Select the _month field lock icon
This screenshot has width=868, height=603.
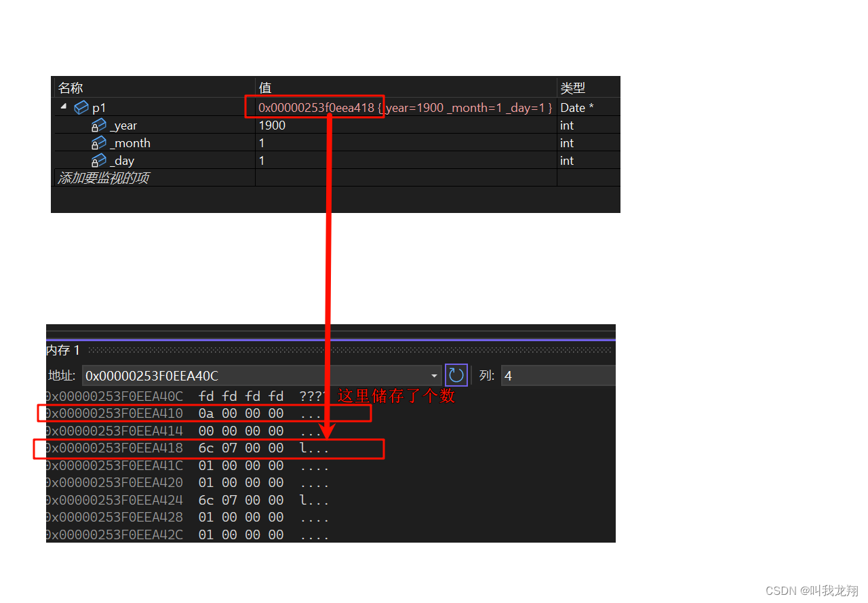tap(99, 143)
